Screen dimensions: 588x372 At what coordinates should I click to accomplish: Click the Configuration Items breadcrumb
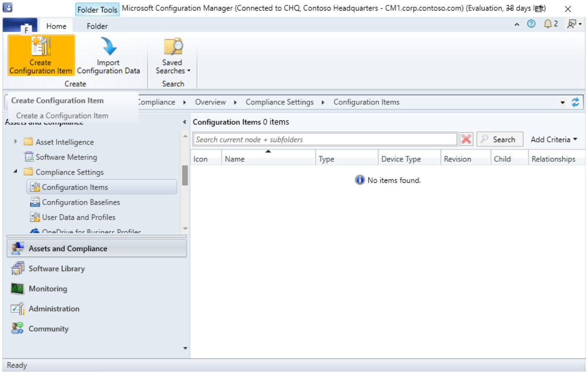tap(367, 102)
